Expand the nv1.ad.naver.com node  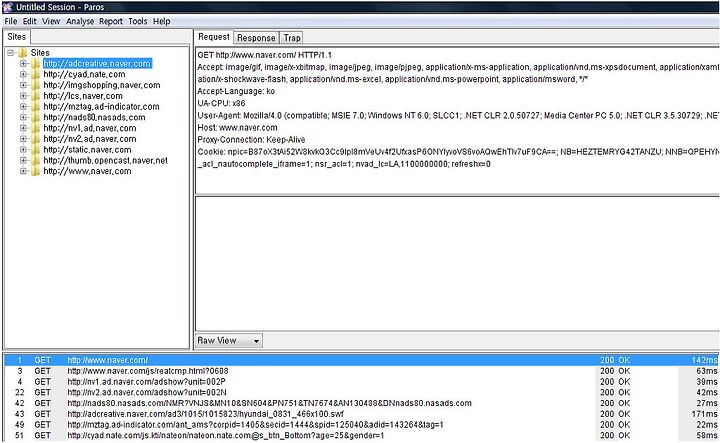[23, 128]
